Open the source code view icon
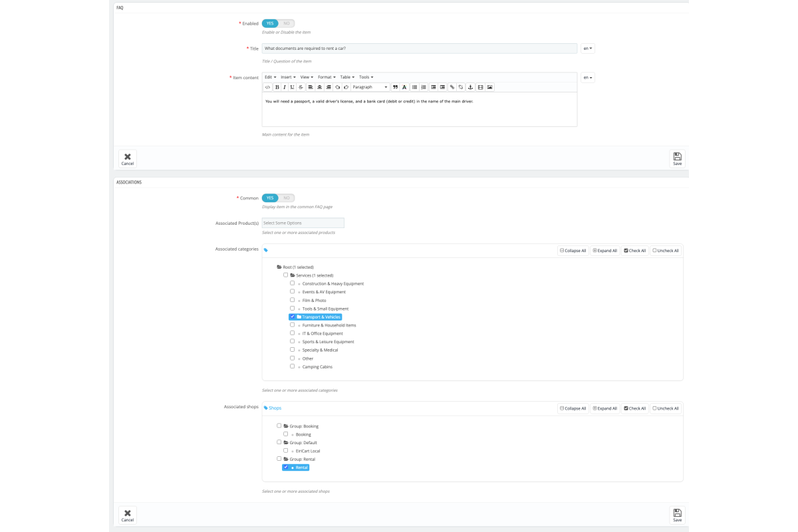The width and height of the screenshot is (798, 532). (x=267, y=87)
